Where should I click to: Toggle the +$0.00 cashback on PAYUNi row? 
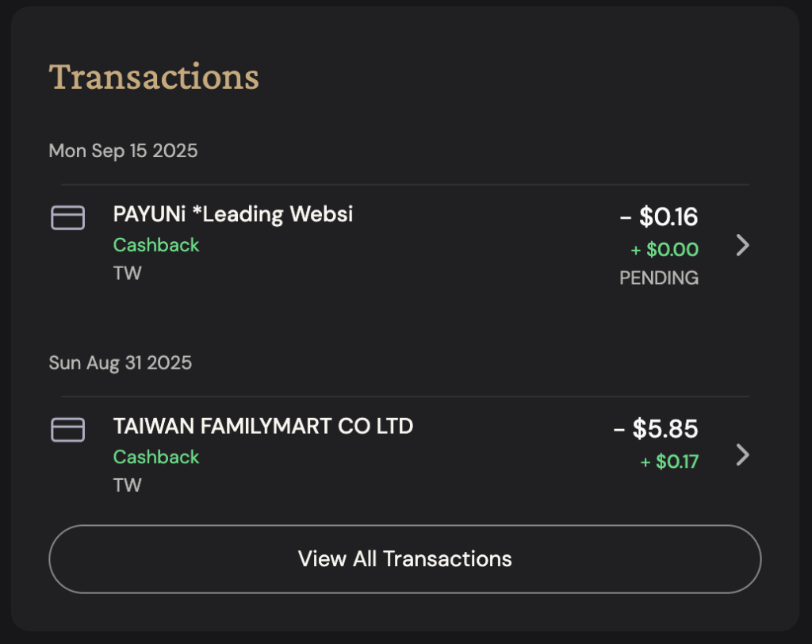(x=665, y=250)
